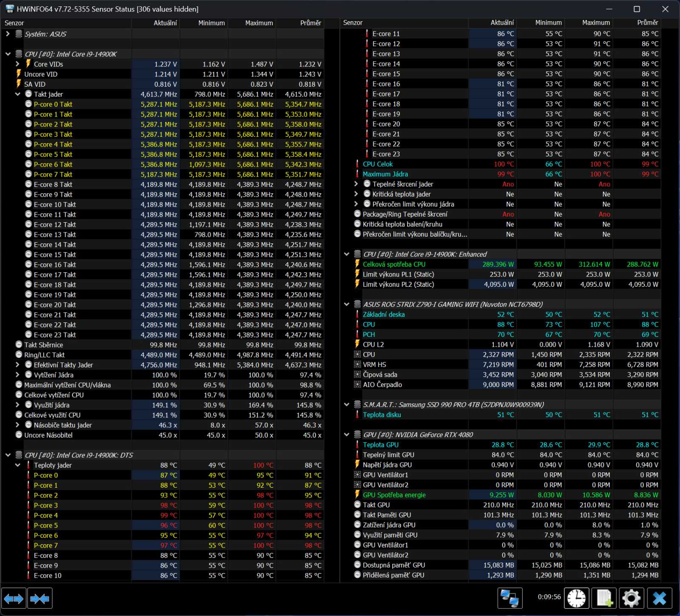Collapse the CPU Enhanced group
Image resolution: width=680 pixels, height=616 pixels.
pos(346,254)
